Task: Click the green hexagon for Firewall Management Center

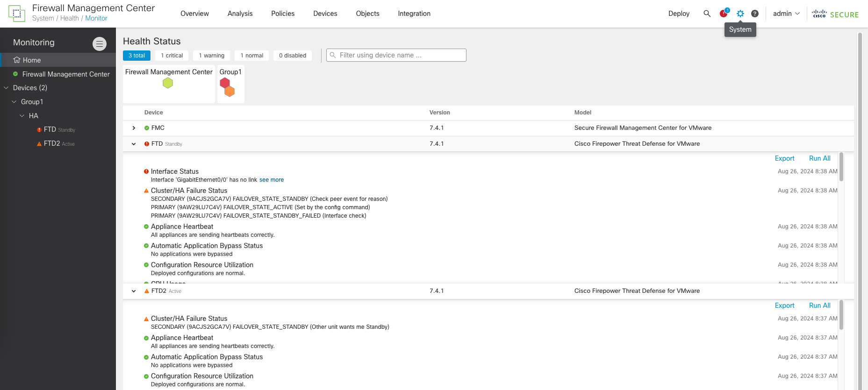Action: pos(168,83)
